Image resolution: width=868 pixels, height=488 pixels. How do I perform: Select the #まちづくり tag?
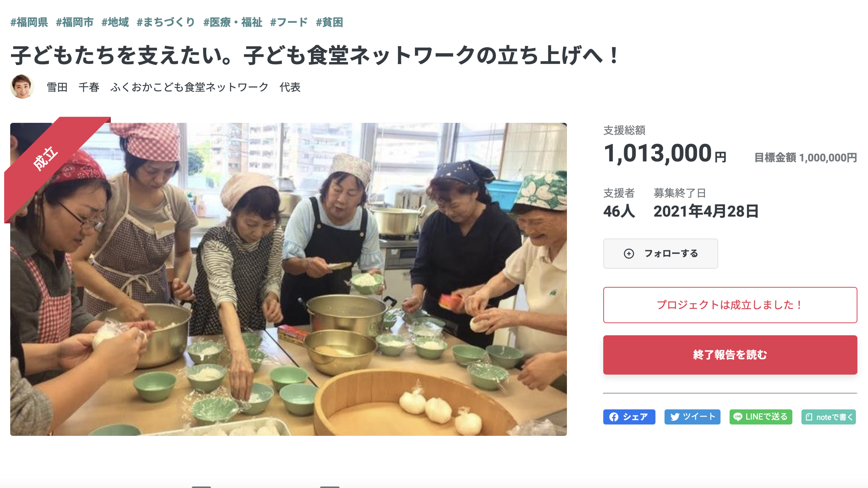[166, 22]
